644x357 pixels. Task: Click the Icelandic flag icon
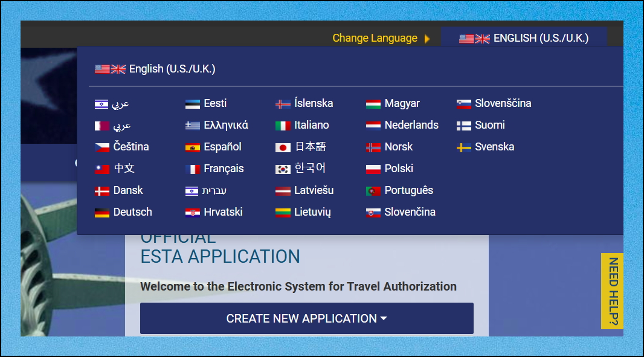283,104
